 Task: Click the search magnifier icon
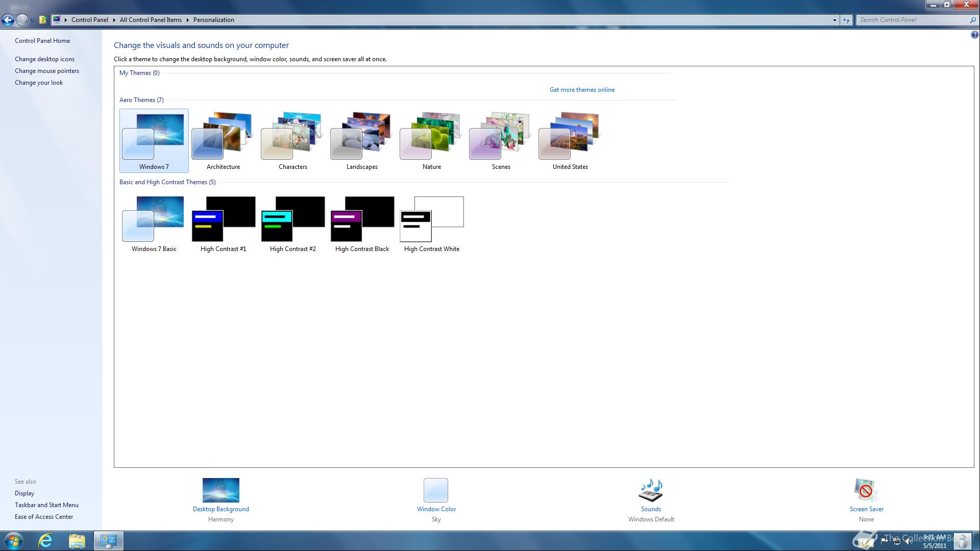(972, 20)
